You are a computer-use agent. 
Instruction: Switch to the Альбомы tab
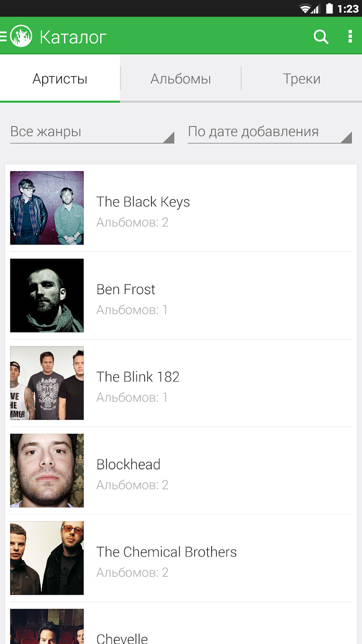click(x=181, y=79)
